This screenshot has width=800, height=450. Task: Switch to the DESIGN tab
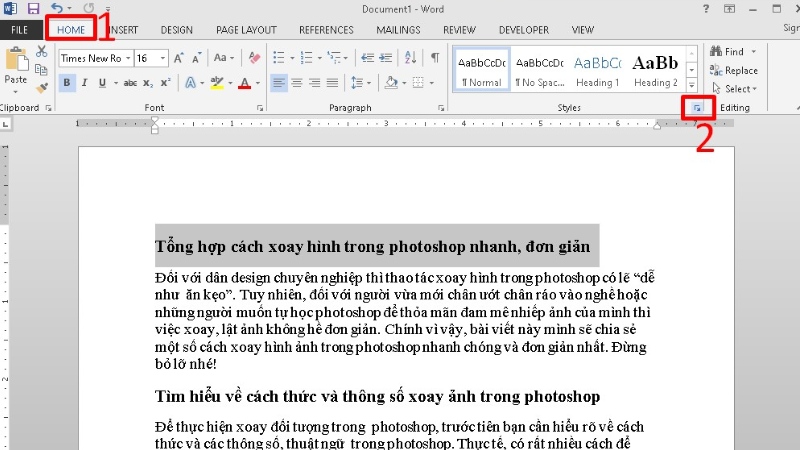[x=177, y=30]
